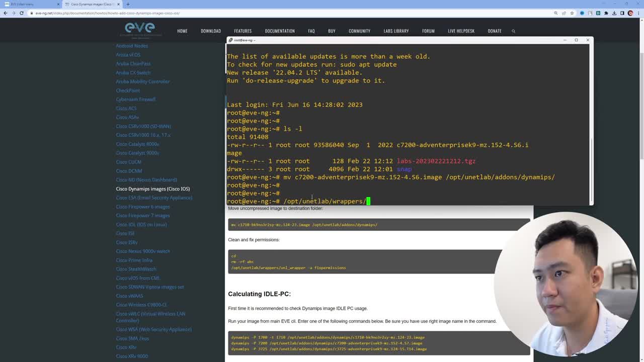
Task: Maximize the root@eve-ng terminal window
Action: 576,40
